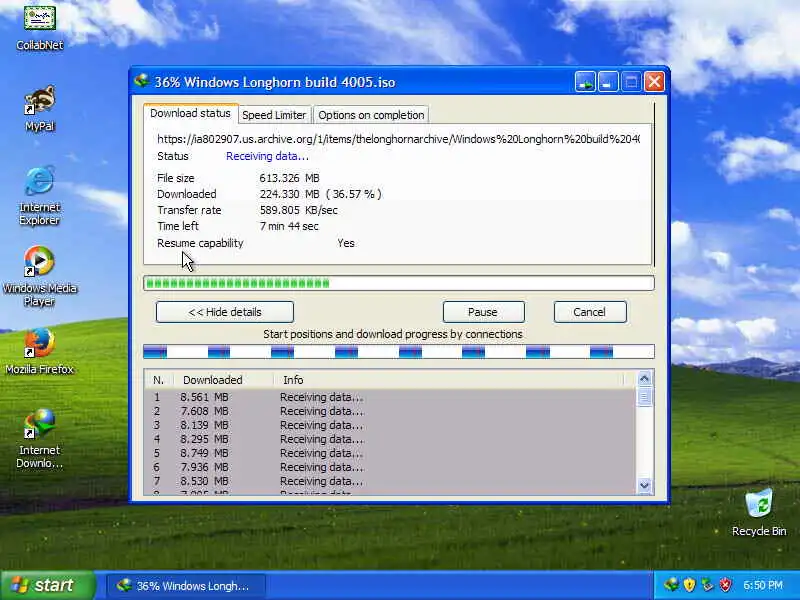Select connection row 3 with 8.139 MB

click(390, 425)
